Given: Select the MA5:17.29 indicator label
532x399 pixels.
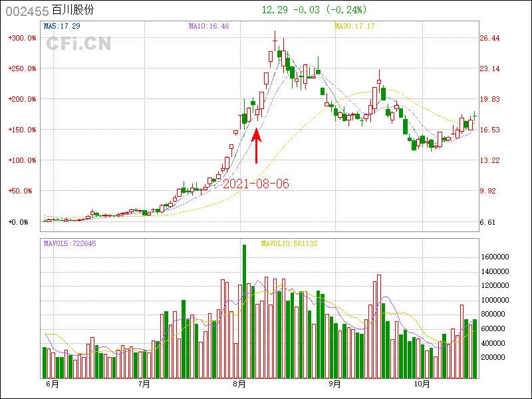Looking at the screenshot, I should tap(62, 26).
